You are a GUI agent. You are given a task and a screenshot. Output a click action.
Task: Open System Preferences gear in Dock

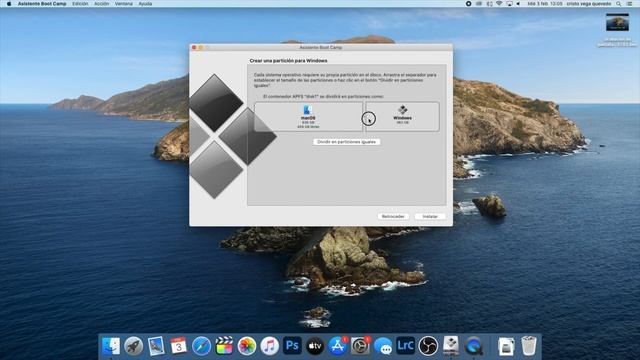360,346
